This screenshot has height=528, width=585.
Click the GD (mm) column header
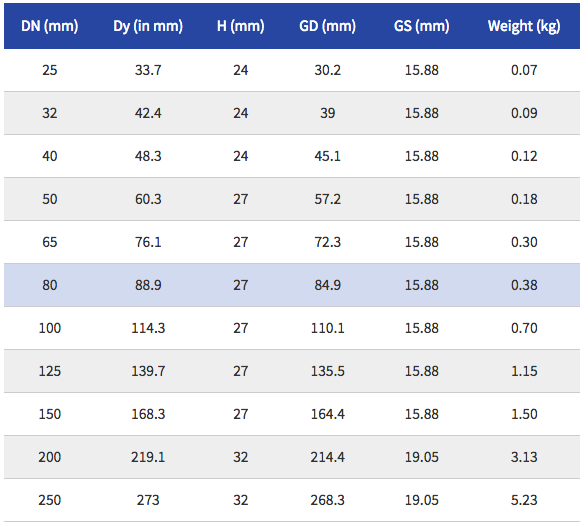[x=328, y=26]
